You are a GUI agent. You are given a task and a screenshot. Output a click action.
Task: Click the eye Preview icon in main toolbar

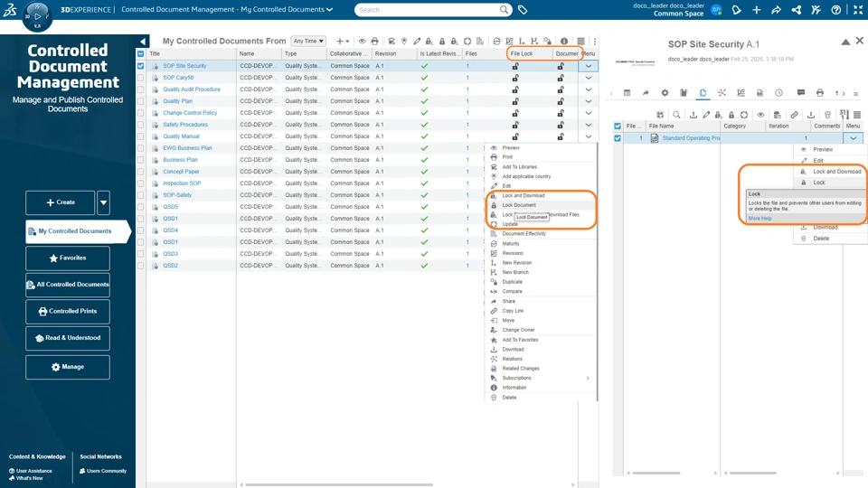coord(362,41)
